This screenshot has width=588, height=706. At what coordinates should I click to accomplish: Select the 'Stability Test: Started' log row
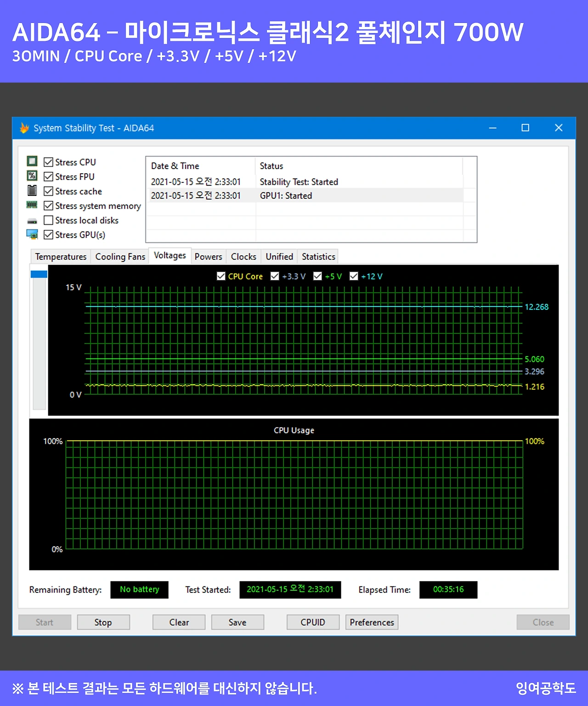point(305,182)
